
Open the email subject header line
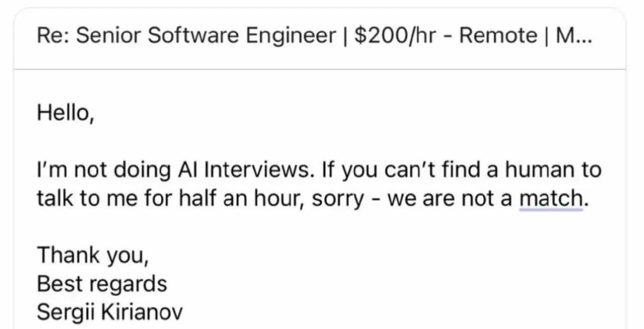320,36
